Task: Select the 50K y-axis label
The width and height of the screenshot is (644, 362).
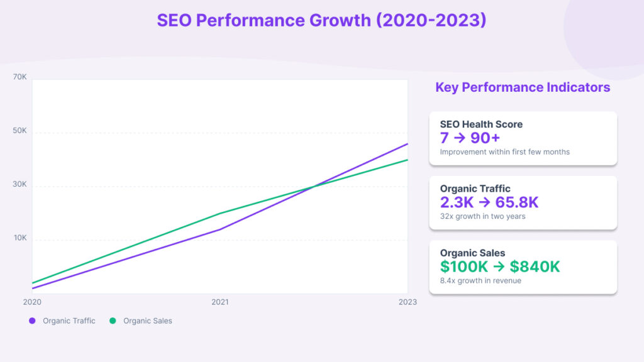Action: tap(20, 131)
